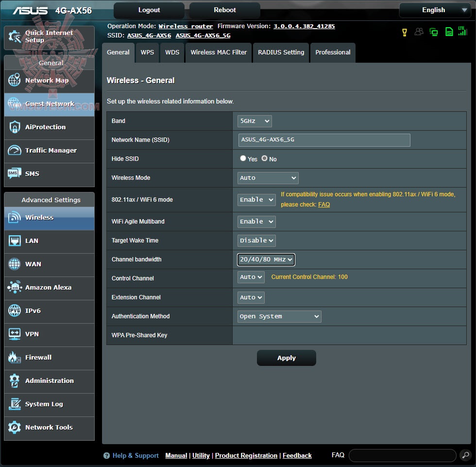Open the Network Tools icon

[14, 427]
